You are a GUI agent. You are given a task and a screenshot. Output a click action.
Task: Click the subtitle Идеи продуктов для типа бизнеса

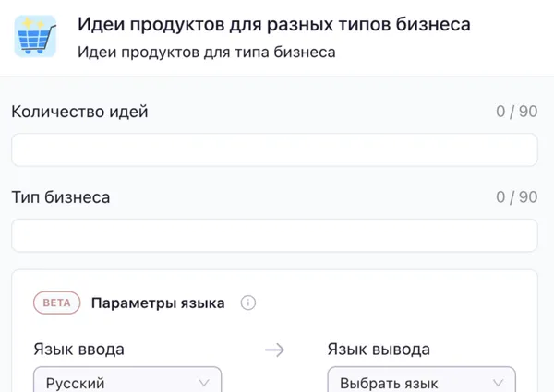click(206, 52)
